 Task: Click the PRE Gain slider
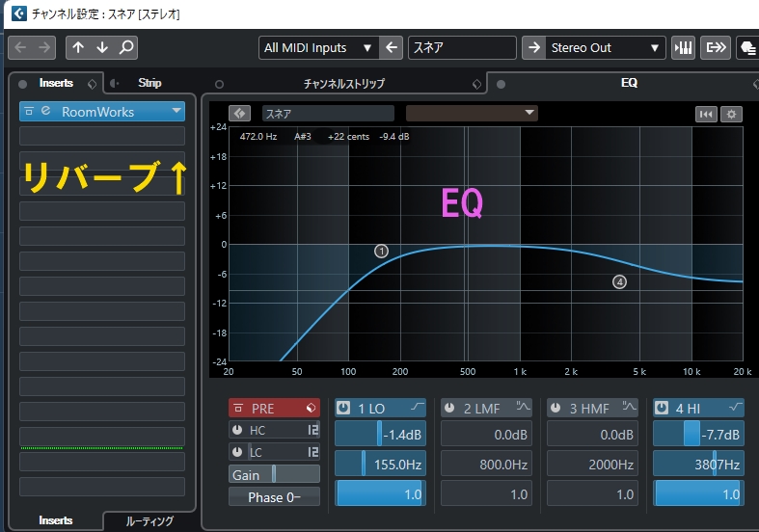pyautogui.click(x=274, y=474)
